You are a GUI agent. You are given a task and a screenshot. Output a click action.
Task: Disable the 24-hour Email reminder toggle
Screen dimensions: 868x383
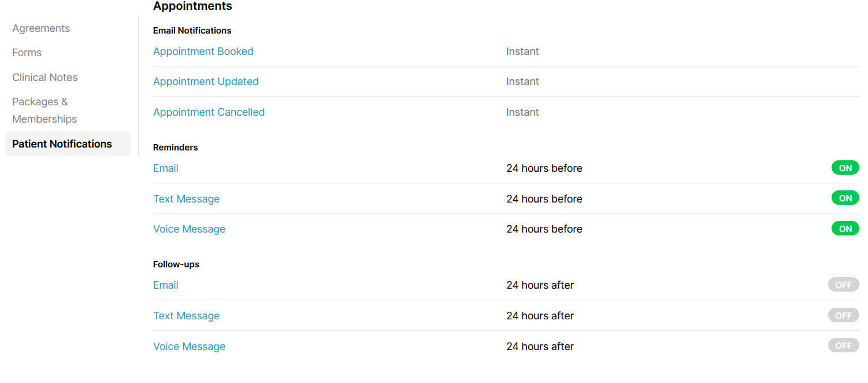tap(845, 168)
